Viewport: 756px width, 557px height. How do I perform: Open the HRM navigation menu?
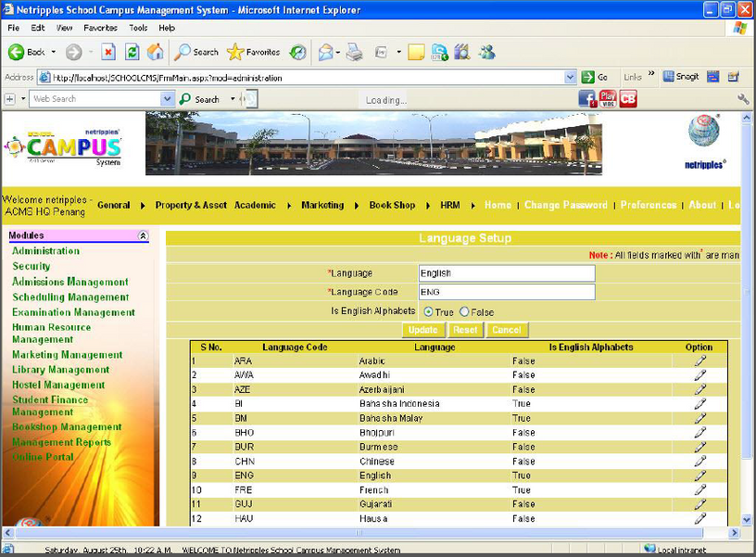tap(450, 205)
